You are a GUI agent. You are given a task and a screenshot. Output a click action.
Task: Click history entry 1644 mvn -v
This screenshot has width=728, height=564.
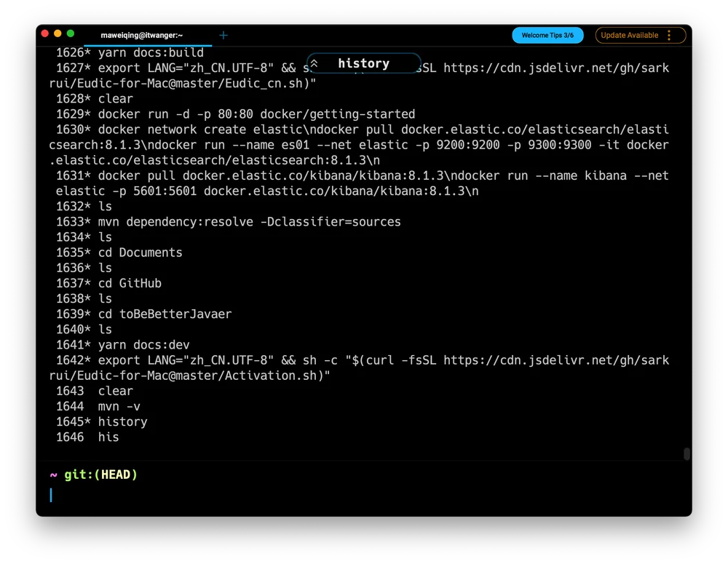pyautogui.click(x=98, y=407)
